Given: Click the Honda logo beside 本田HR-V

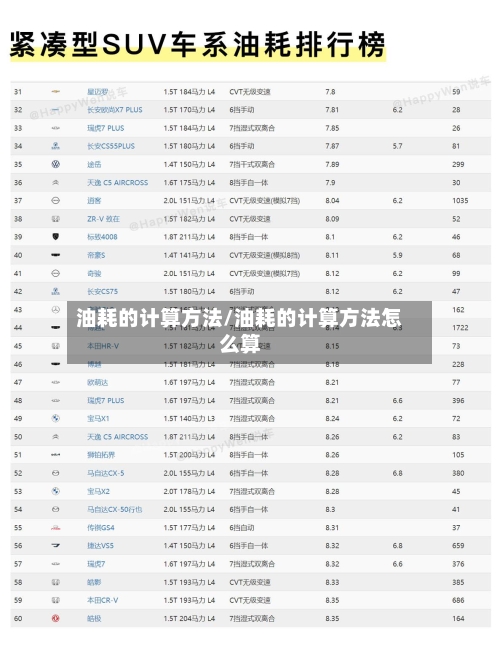Looking at the screenshot, I should pyautogui.click(x=56, y=346).
